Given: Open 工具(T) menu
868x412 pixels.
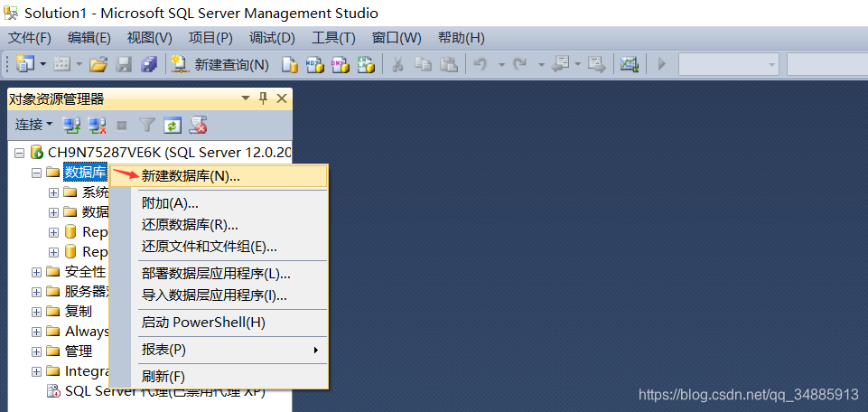Looking at the screenshot, I should tap(333, 38).
